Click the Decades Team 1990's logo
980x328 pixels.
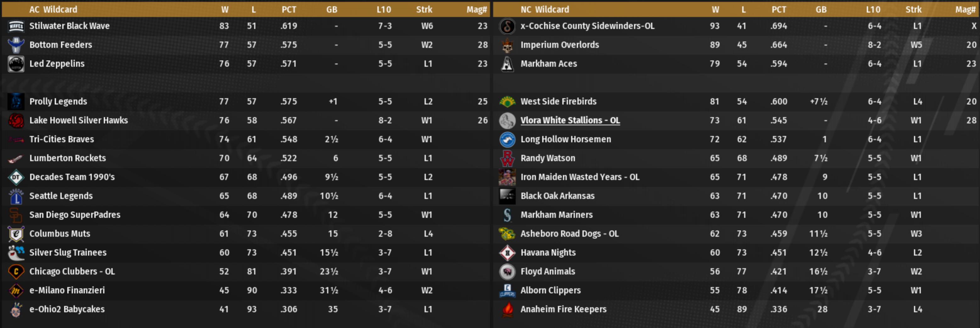point(16,177)
